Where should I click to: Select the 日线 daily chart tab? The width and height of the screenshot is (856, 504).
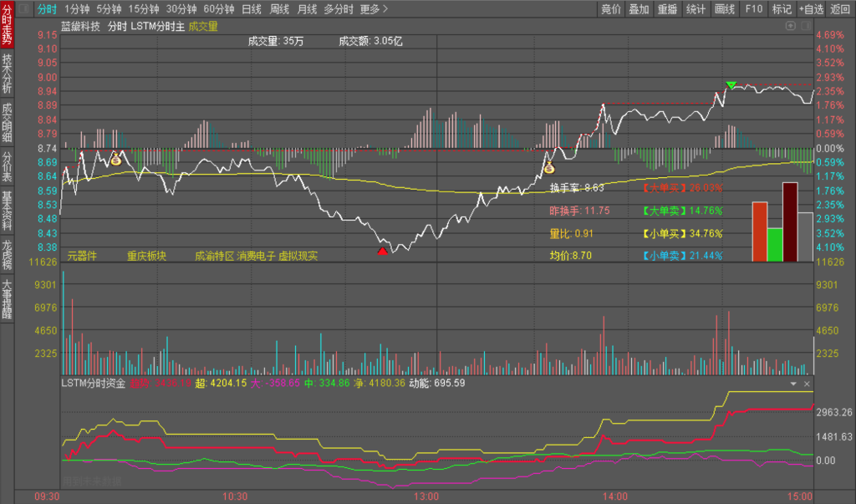(x=251, y=9)
